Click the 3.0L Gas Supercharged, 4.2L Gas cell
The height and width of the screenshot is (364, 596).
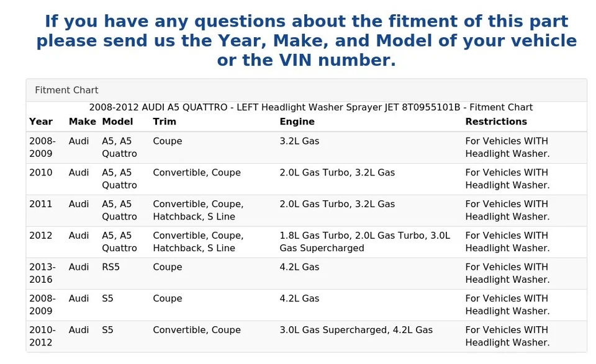356,330
